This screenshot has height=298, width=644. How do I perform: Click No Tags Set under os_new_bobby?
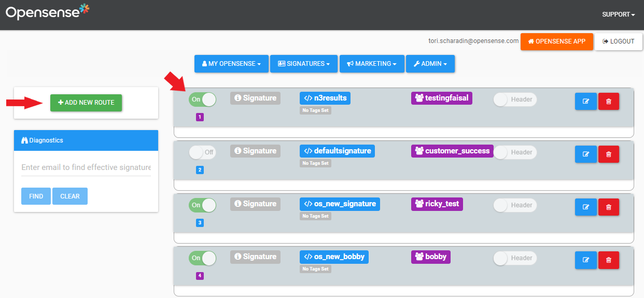[315, 269]
